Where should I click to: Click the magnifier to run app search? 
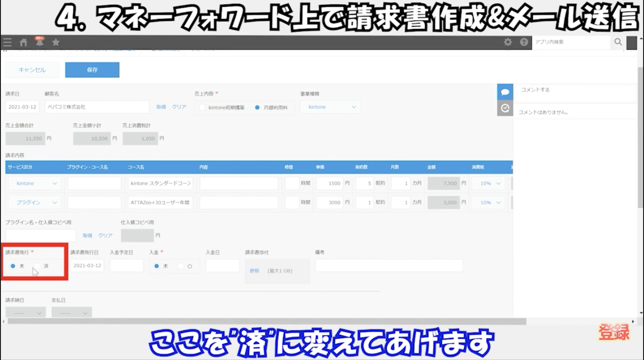(618, 42)
